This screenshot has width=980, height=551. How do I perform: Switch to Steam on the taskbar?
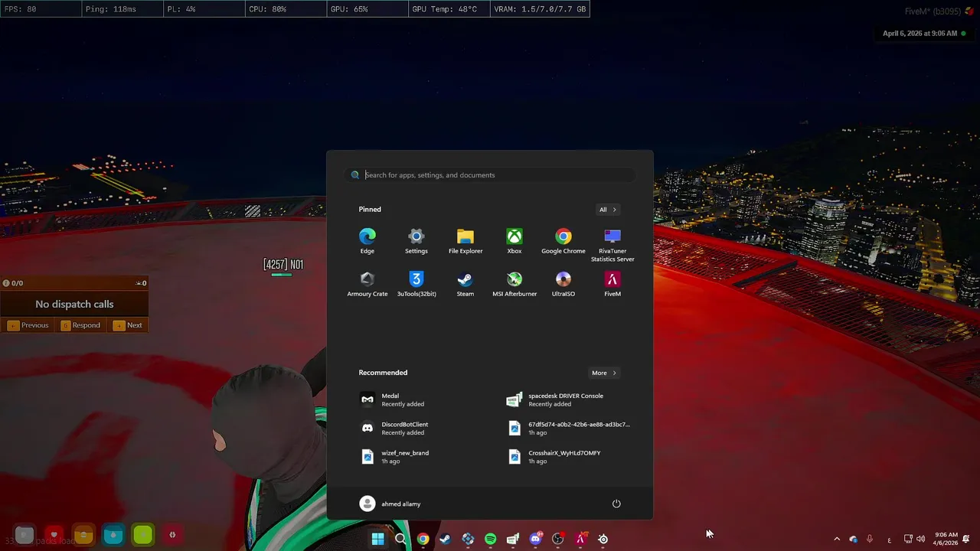coord(445,539)
